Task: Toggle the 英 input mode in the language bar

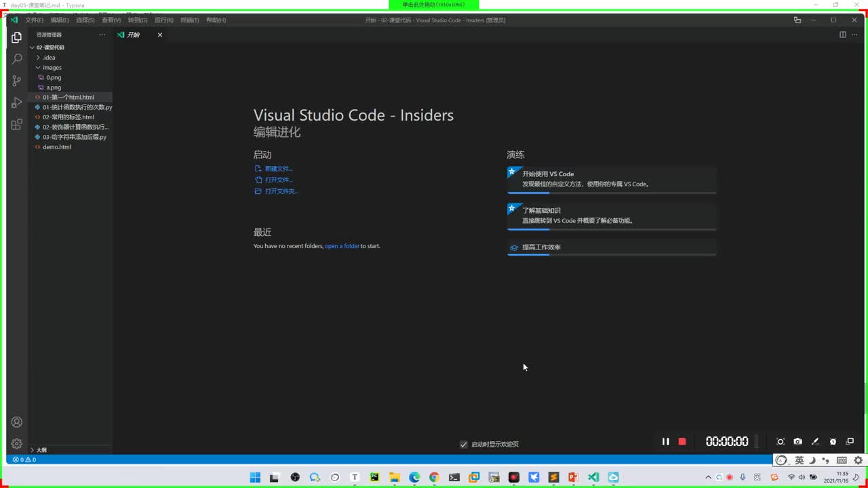Action: [x=800, y=460]
